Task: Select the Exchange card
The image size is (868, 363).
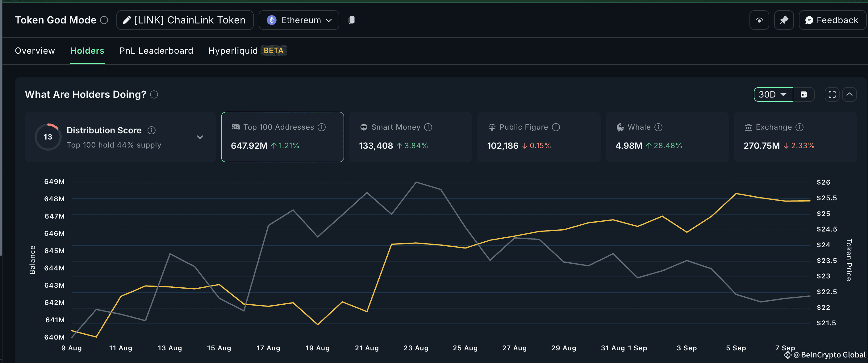Action: [795, 137]
